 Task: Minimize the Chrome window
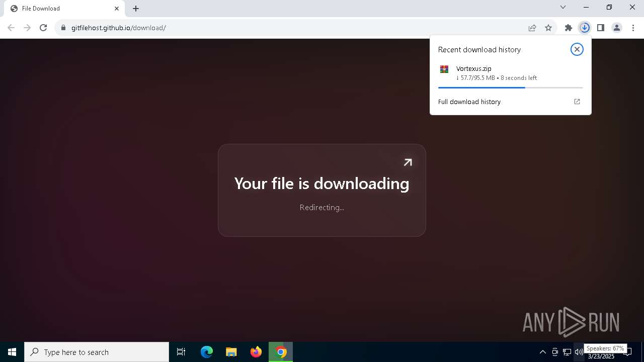coord(586,7)
